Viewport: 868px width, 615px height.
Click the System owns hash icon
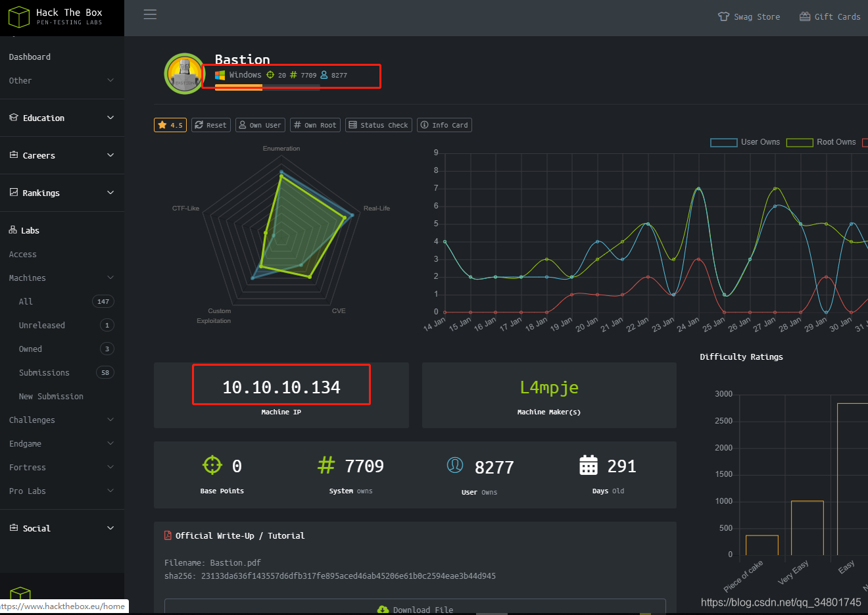[326, 465]
